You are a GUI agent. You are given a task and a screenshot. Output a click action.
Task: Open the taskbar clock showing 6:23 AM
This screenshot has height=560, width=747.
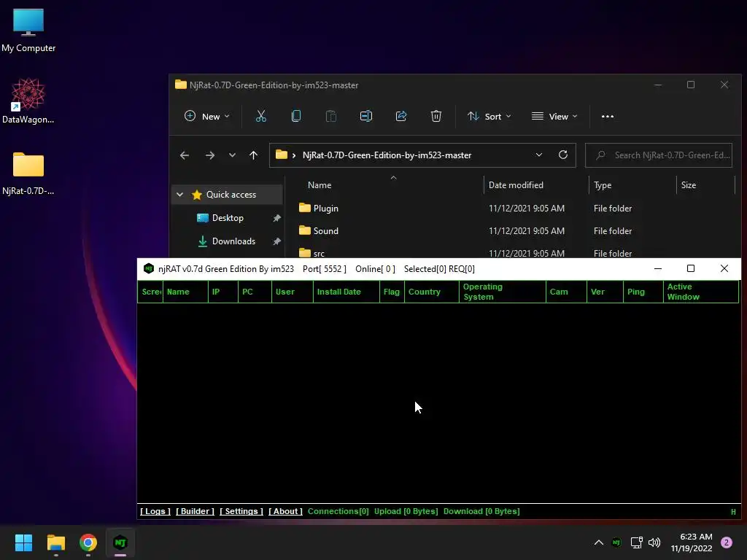(692, 542)
